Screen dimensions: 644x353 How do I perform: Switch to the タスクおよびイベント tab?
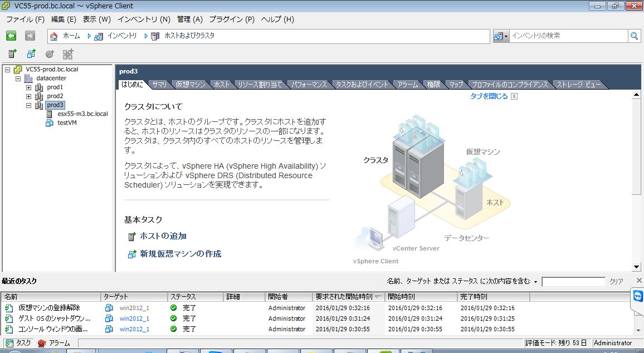pos(362,85)
